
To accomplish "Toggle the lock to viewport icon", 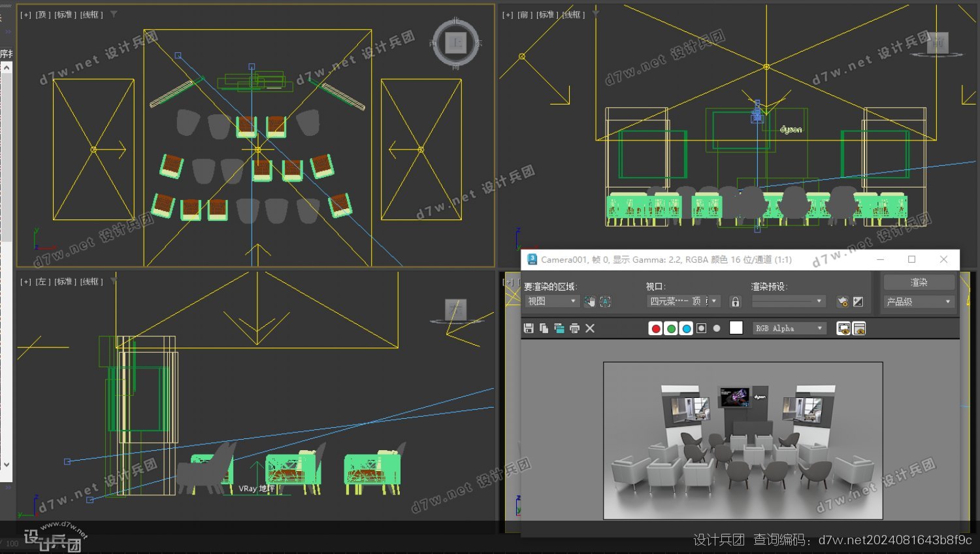I will [x=736, y=301].
